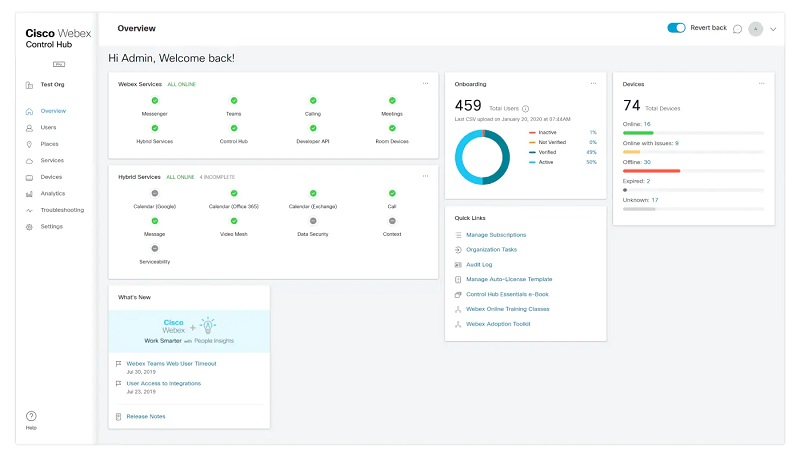Click the Meetings service status icon
The height and width of the screenshot is (457, 800).
[x=392, y=100]
